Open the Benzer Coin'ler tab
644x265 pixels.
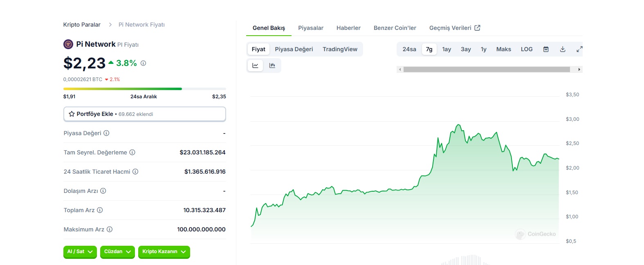tap(395, 28)
